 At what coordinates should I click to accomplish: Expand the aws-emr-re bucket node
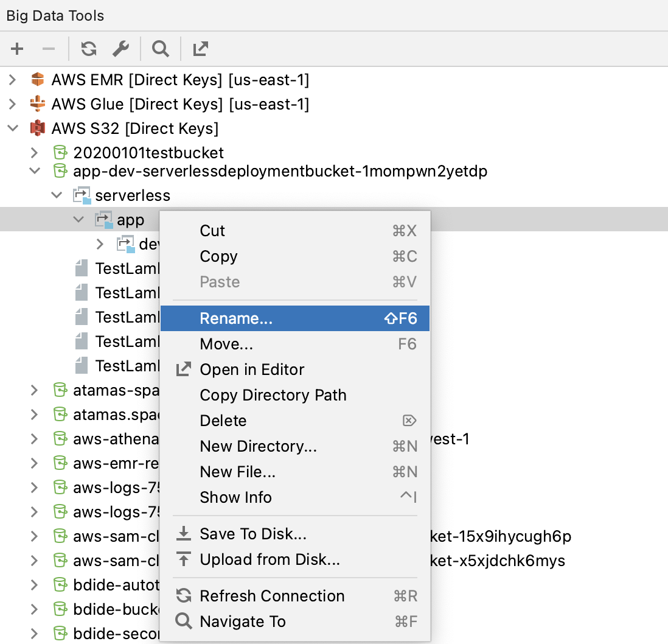coord(35,463)
